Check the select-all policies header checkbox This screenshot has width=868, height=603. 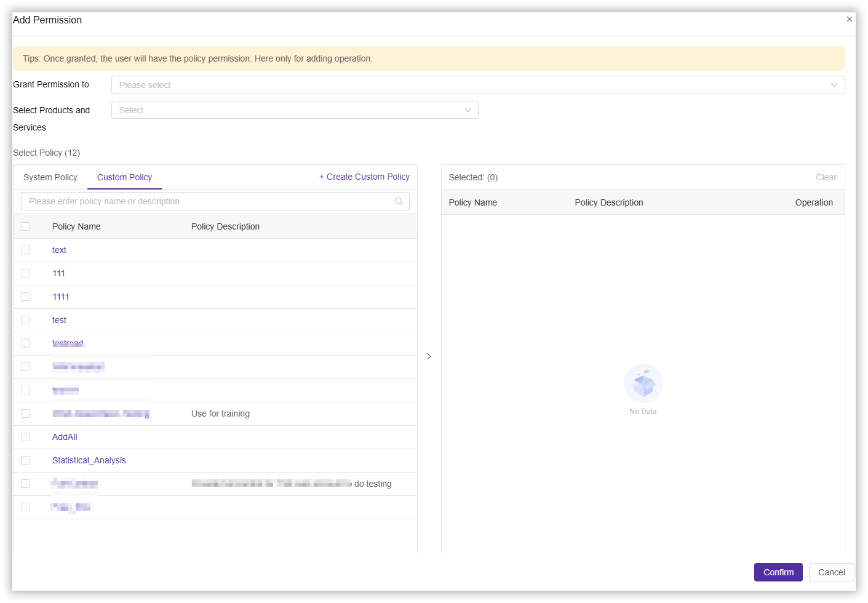pos(25,226)
